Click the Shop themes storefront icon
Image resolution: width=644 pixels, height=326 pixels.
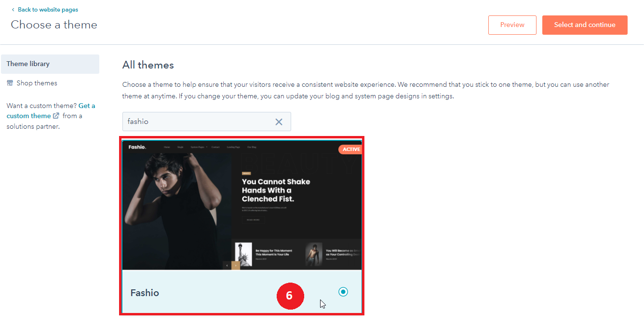coord(10,83)
